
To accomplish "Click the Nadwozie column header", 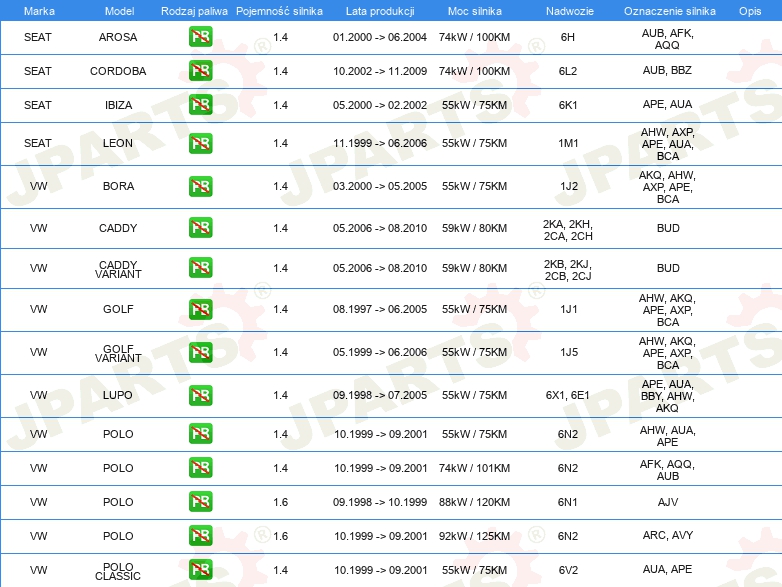I will (x=570, y=11).
